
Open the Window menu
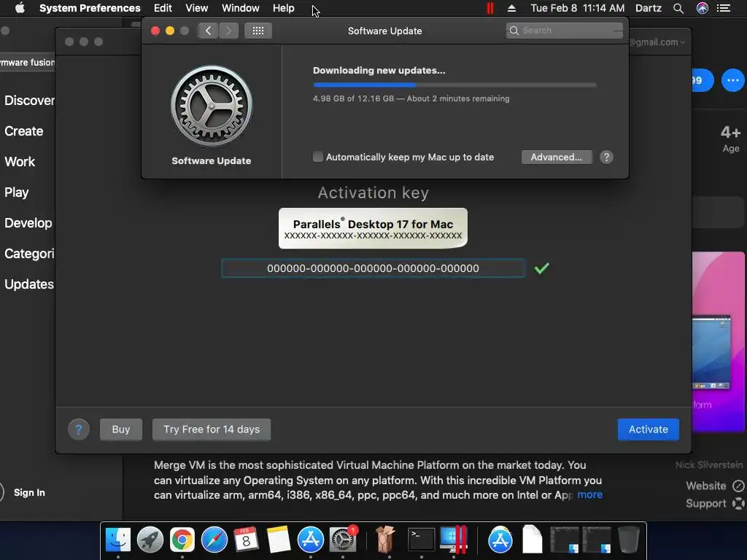pyautogui.click(x=241, y=8)
